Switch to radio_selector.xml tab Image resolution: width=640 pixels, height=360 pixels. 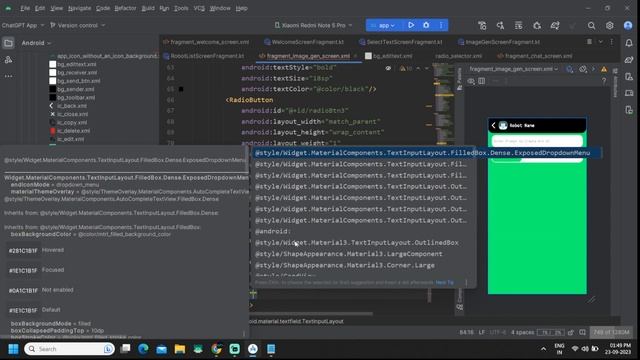[458, 56]
